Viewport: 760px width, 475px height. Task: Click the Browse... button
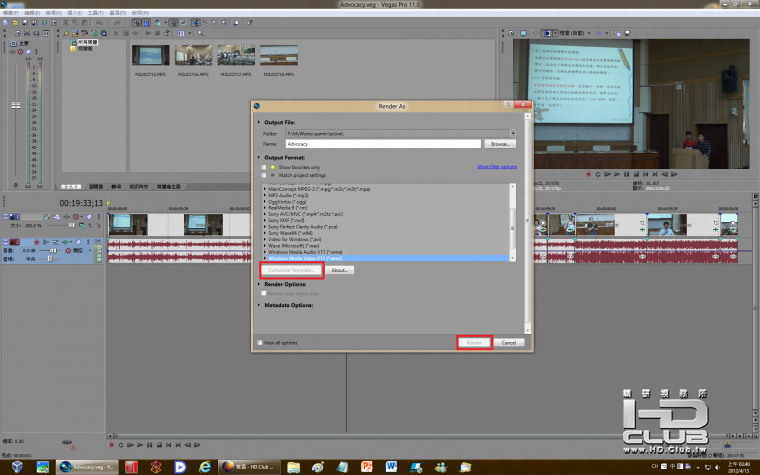point(500,144)
